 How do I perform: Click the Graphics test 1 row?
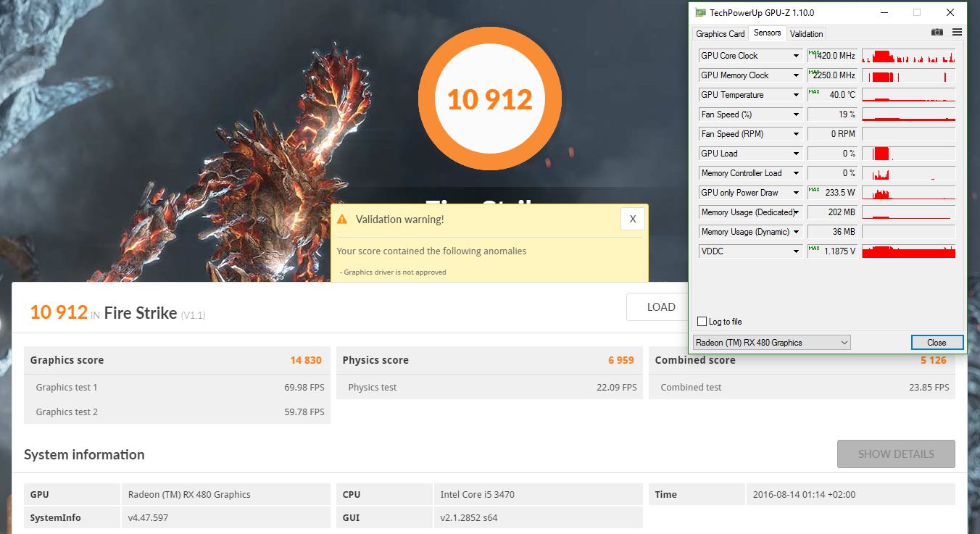click(177, 388)
